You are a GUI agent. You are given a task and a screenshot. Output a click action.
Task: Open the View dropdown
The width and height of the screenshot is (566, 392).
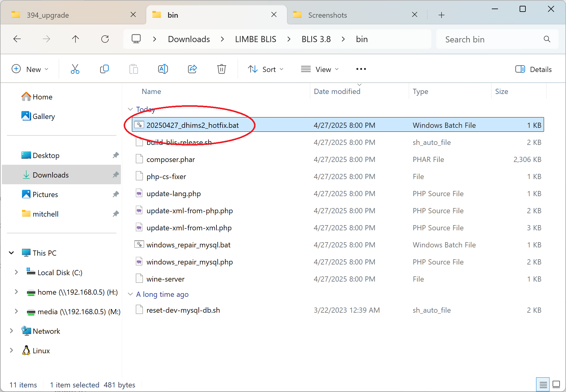320,69
